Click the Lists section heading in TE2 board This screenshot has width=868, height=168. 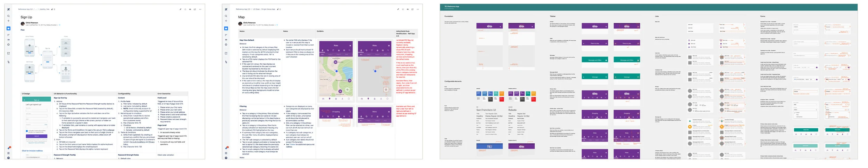(x=657, y=16)
